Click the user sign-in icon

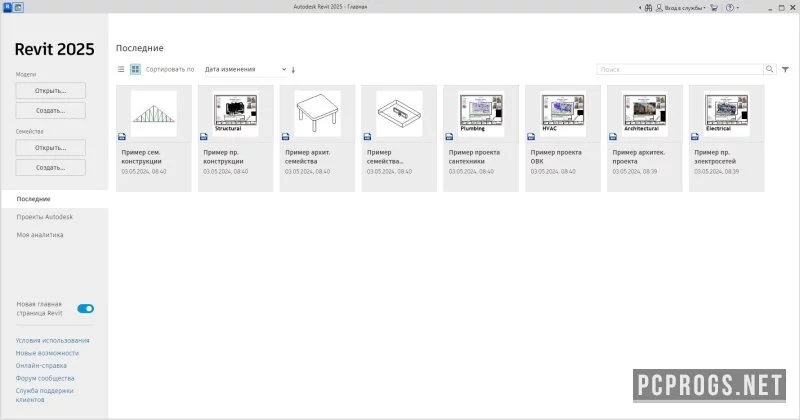(659, 8)
